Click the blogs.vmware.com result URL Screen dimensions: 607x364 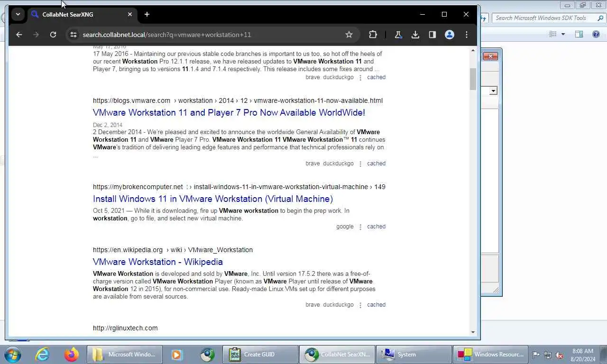coord(238,100)
